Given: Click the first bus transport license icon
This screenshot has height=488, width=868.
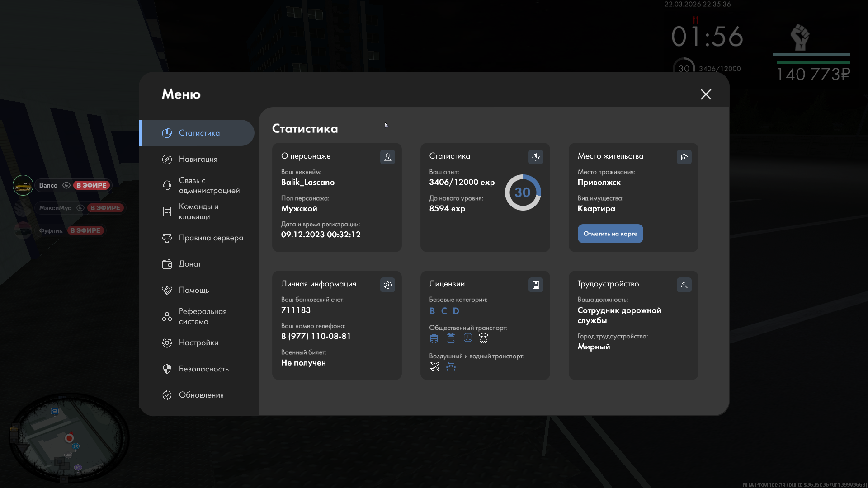Looking at the screenshot, I should (434, 338).
